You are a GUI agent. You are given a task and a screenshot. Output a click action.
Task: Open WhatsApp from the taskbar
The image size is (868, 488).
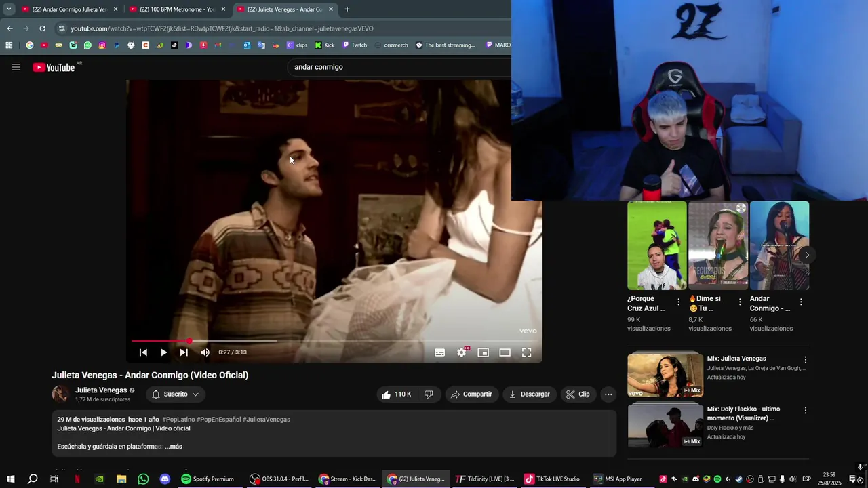143,479
